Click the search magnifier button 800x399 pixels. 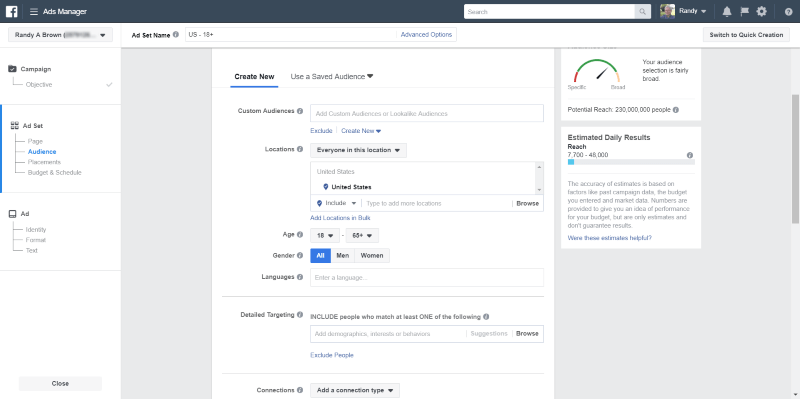coord(642,12)
